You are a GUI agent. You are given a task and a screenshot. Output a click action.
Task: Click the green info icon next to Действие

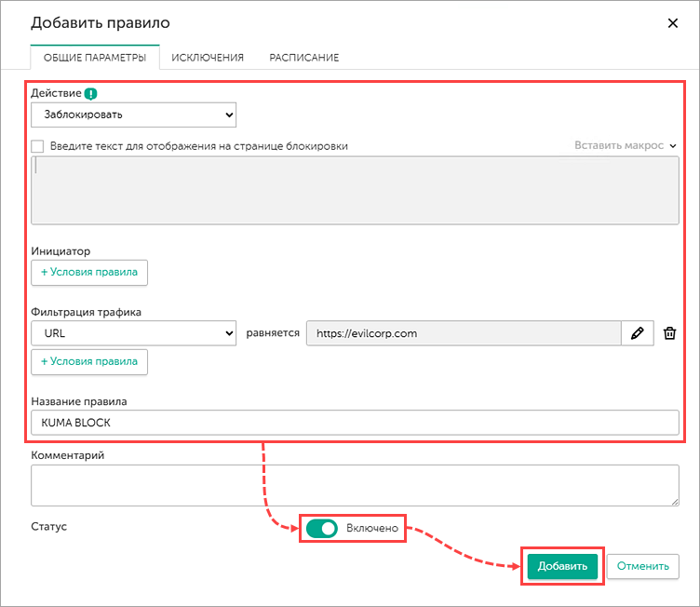pos(90,93)
